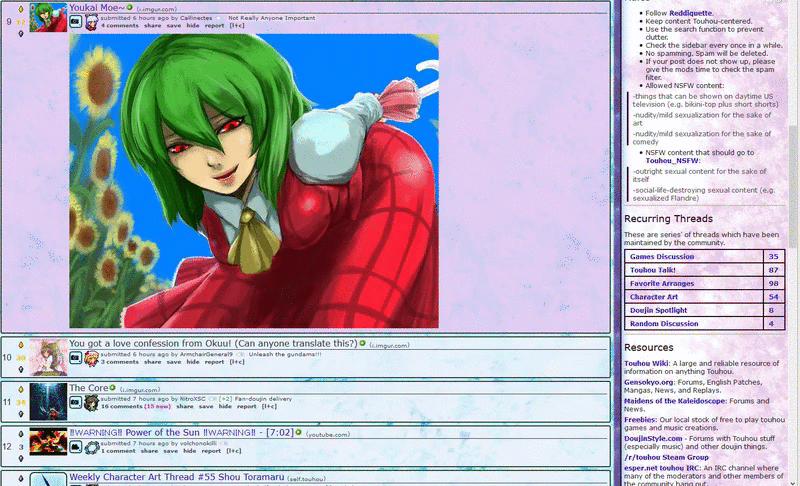Image resolution: width=800 pixels, height=486 pixels.
Task: Expand the Power of the Sun video preview
Action: tap(76, 447)
